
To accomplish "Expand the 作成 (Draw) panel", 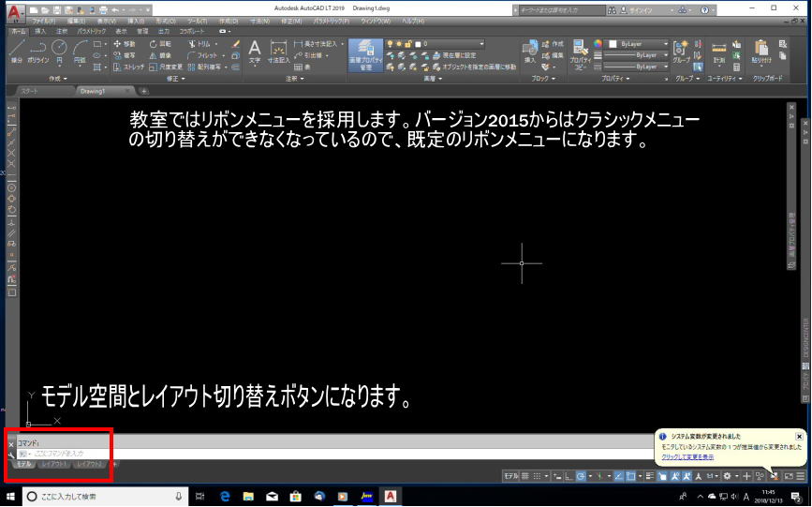I will click(x=57, y=79).
